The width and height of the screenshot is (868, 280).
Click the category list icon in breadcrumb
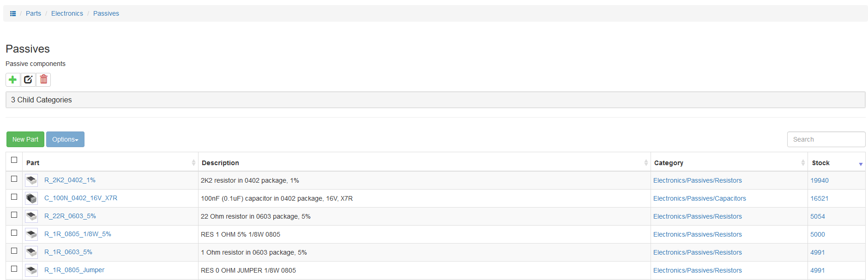tap(13, 14)
